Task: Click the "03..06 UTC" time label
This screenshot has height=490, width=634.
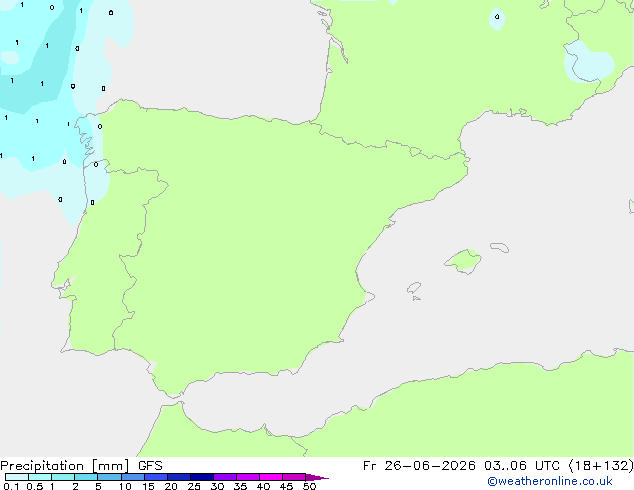Action: click(522, 466)
